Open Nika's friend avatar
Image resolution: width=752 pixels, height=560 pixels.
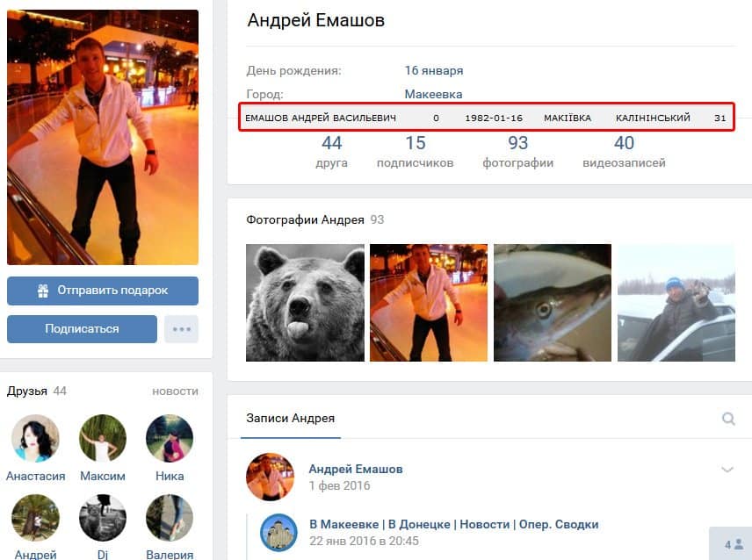(169, 439)
